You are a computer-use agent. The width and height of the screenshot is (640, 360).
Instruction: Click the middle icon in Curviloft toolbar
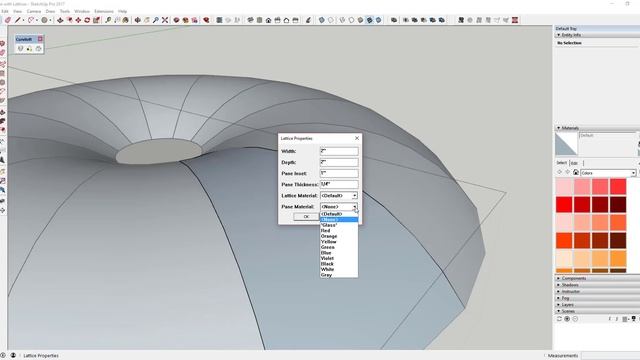[x=29, y=49]
